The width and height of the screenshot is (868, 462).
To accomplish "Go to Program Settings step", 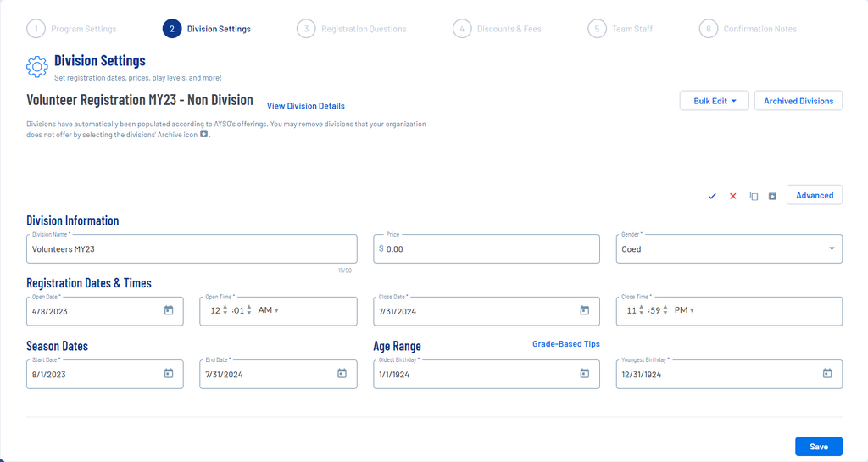I will [72, 29].
